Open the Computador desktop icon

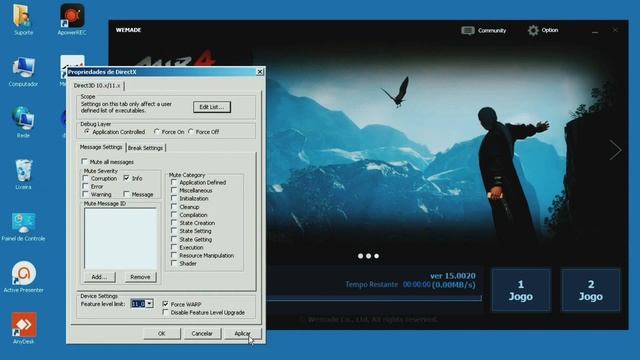tap(23, 72)
